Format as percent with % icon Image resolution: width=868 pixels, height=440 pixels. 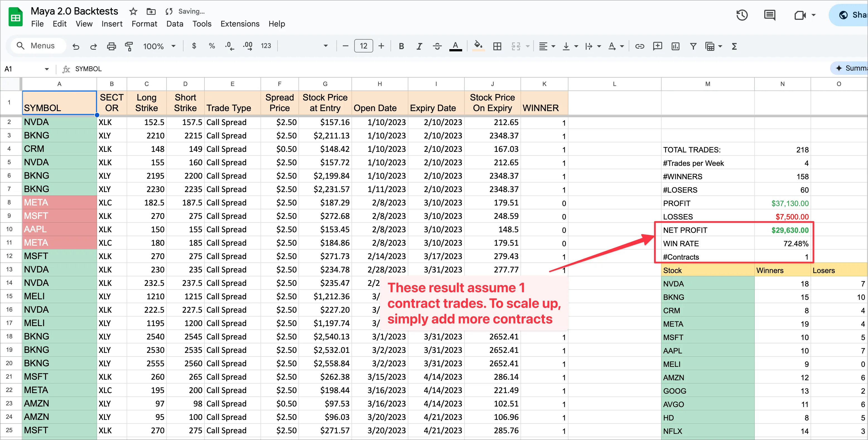212,46
